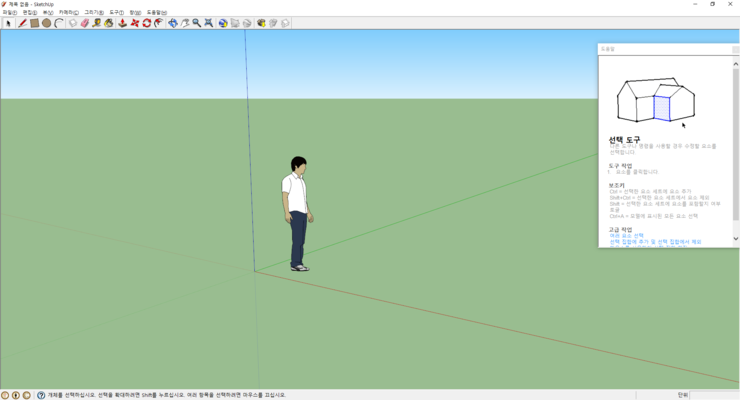Open the 파일 (File) menu

click(10, 12)
